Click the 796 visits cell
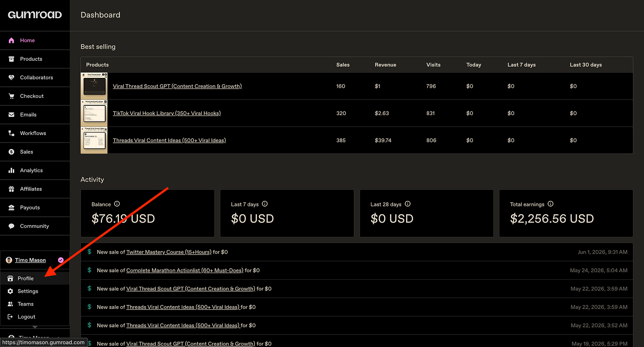The image size is (644, 347). tap(431, 86)
